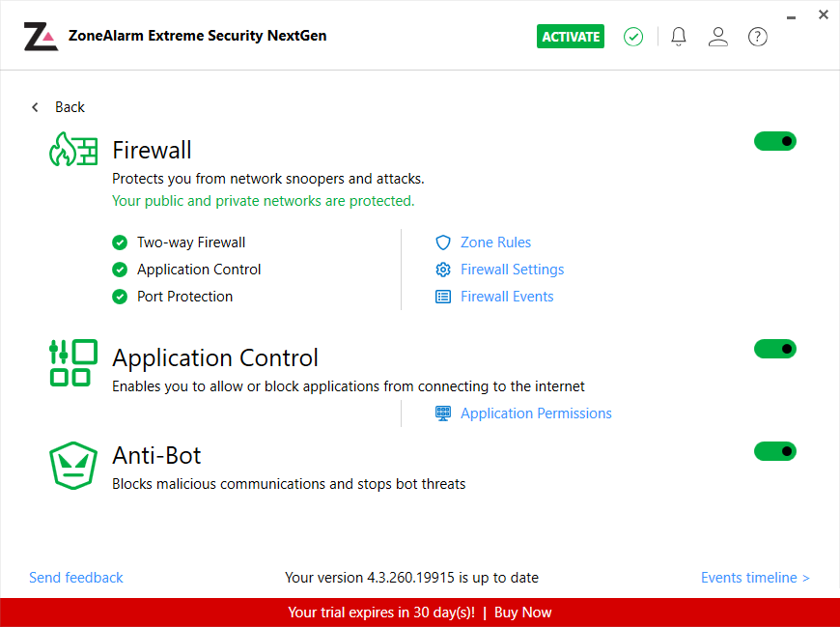This screenshot has height=627, width=840.
Task: Click the Anti-Bot shield face icon
Action: pyautogui.click(x=73, y=466)
